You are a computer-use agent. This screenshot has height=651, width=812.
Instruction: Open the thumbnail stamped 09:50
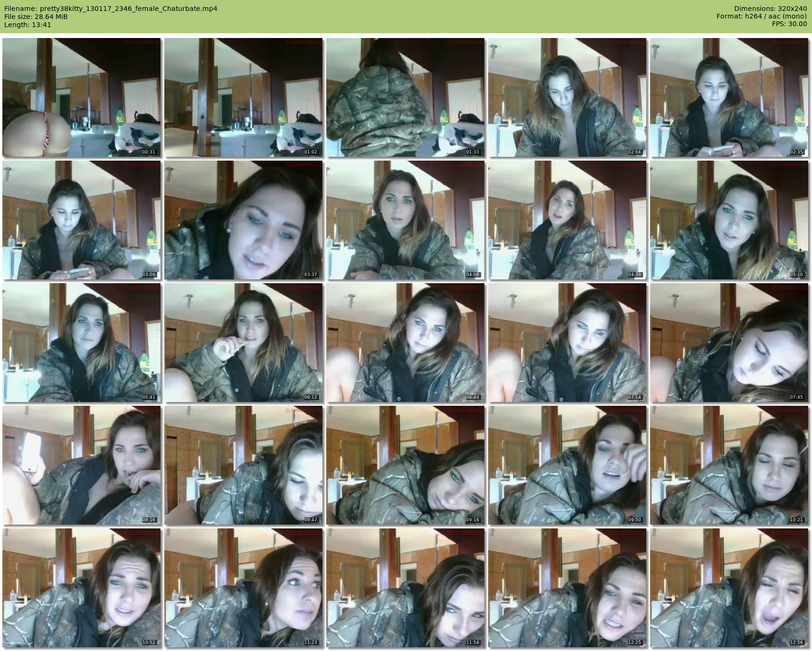(x=567, y=465)
